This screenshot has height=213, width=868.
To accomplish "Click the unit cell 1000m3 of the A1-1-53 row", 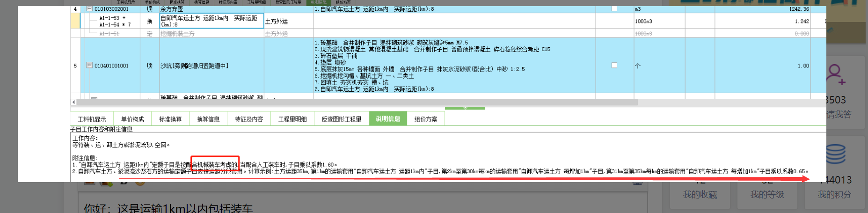I will click(x=659, y=21).
